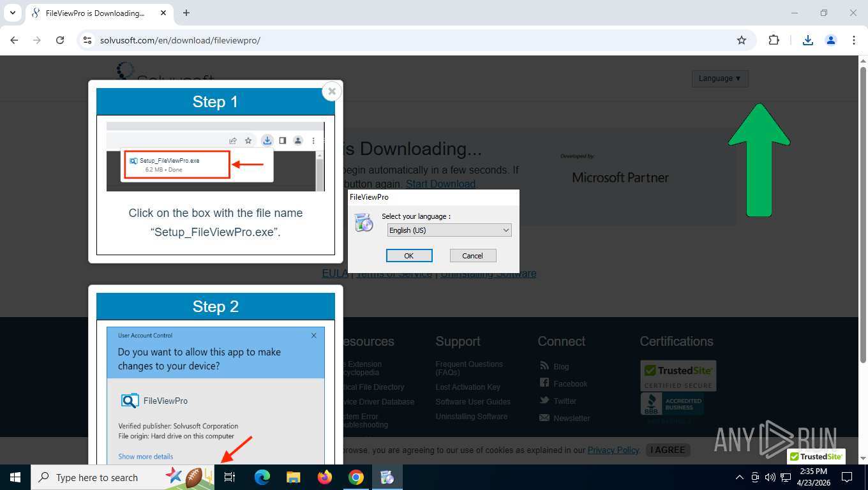Cancel the FileViewPro language dialog
868x490 pixels.
(473, 256)
